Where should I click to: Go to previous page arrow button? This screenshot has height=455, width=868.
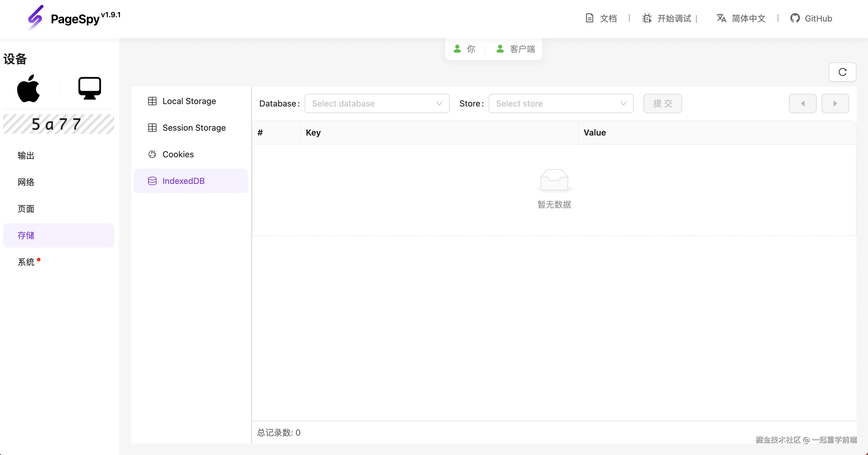(x=802, y=103)
